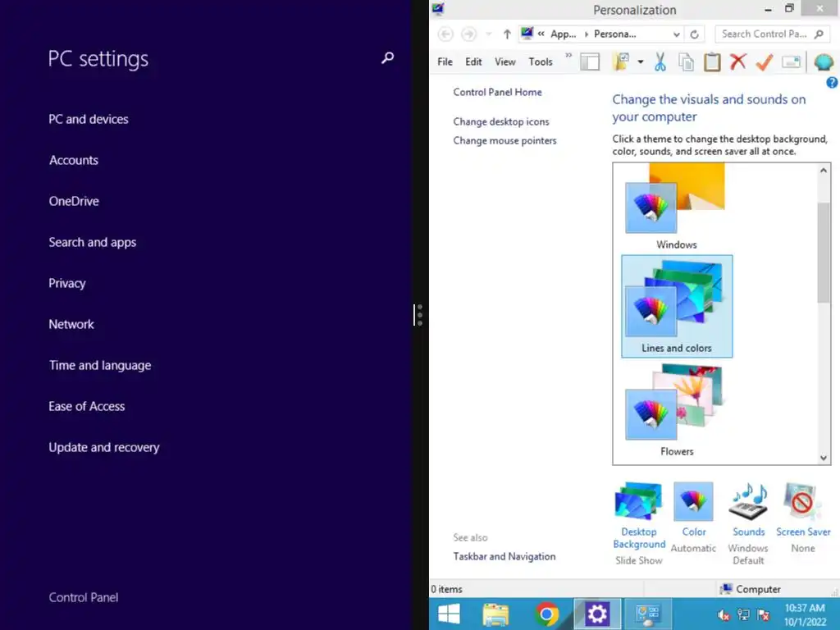Viewport: 840px width, 630px height.
Task: Click Control Panel link in PC settings
Action: pyautogui.click(x=84, y=597)
